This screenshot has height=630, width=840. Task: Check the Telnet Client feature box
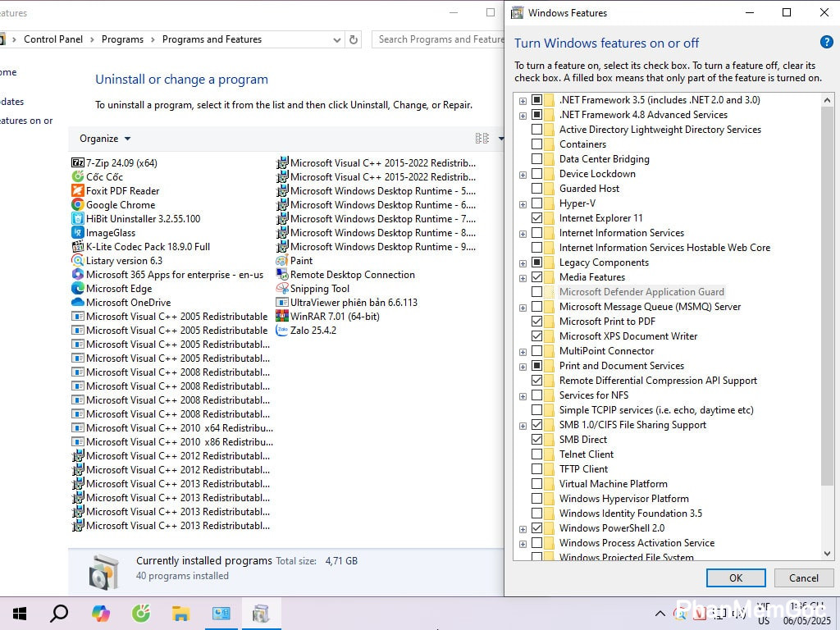[536, 454]
